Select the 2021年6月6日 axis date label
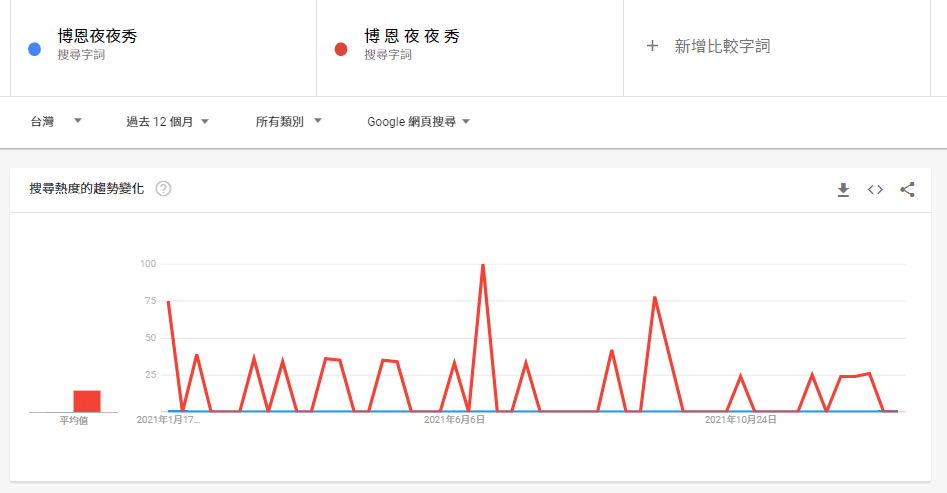The height and width of the screenshot is (493, 947). coord(454,420)
